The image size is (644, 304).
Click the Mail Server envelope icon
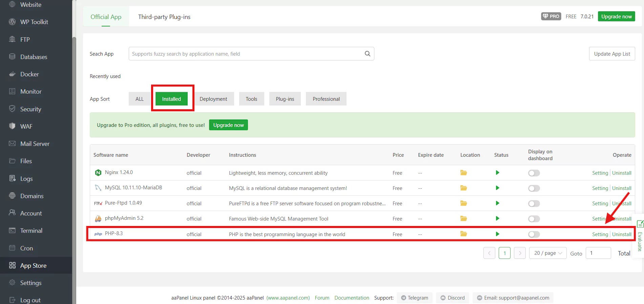coord(12,144)
